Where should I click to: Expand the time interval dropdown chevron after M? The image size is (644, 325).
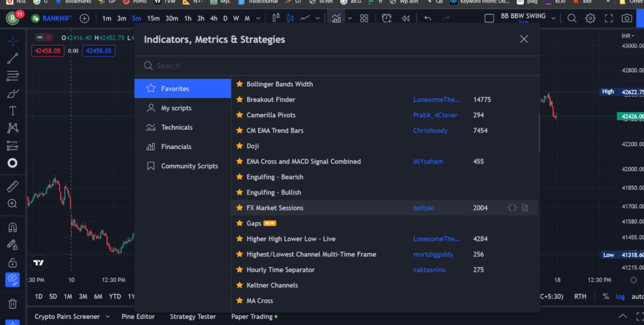coord(258,18)
